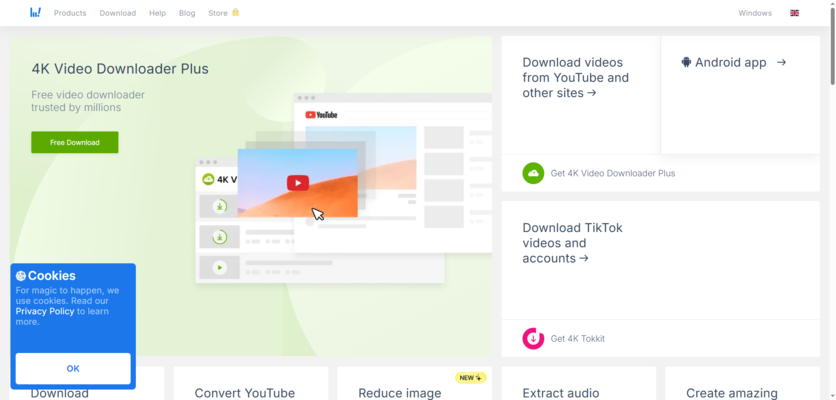Viewport: 836px width, 400px height.
Task: Open the Store link
Action: tap(218, 13)
